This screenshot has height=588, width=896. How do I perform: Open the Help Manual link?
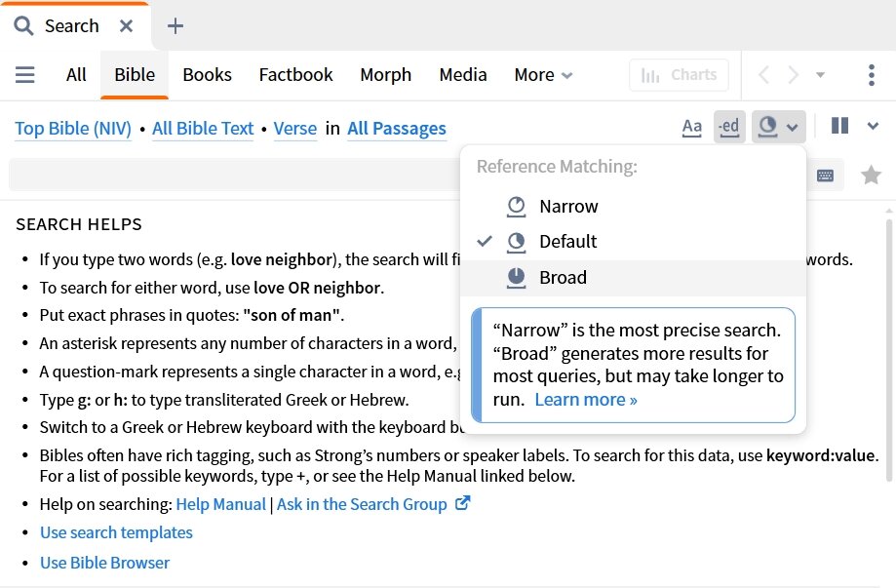click(220, 504)
